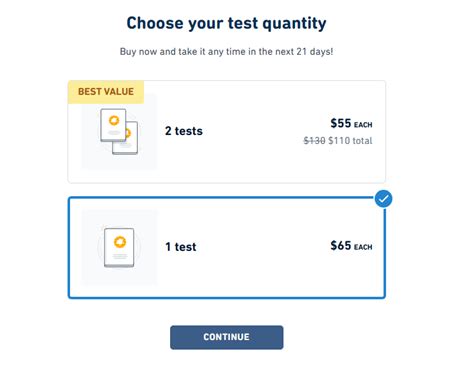The image size is (474, 370).
Task: Click the $65 EACH price
Action: [x=351, y=246]
